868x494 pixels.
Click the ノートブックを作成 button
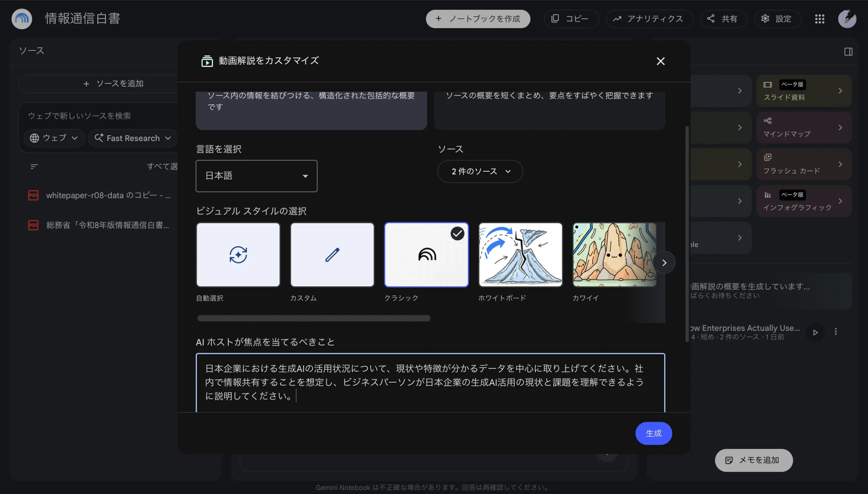coord(478,19)
